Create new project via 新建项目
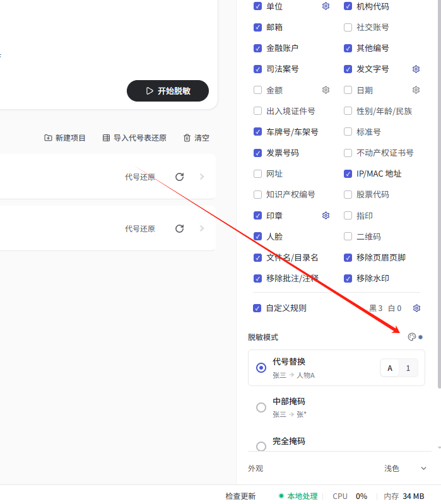 click(x=64, y=138)
